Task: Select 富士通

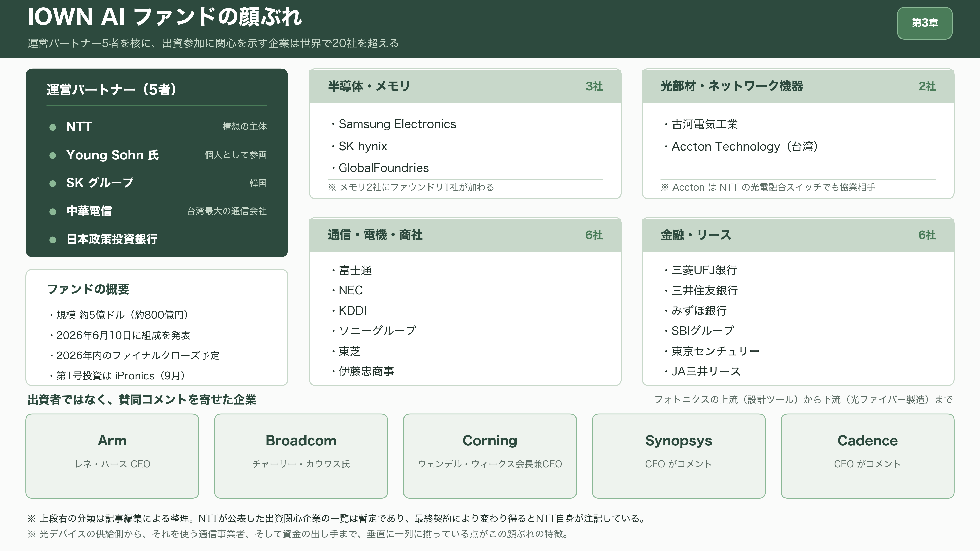Action: pyautogui.click(x=355, y=270)
